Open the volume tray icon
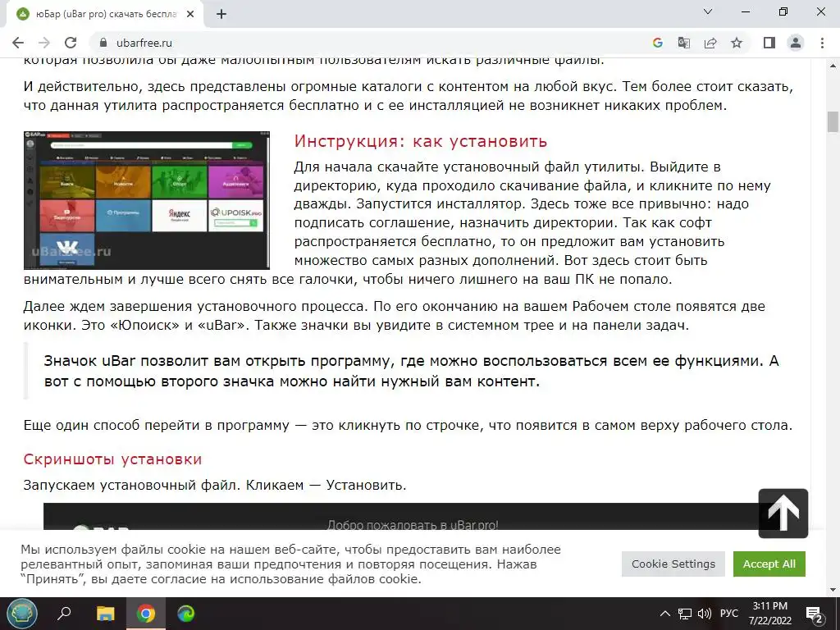Image resolution: width=840 pixels, height=630 pixels. coord(705,614)
